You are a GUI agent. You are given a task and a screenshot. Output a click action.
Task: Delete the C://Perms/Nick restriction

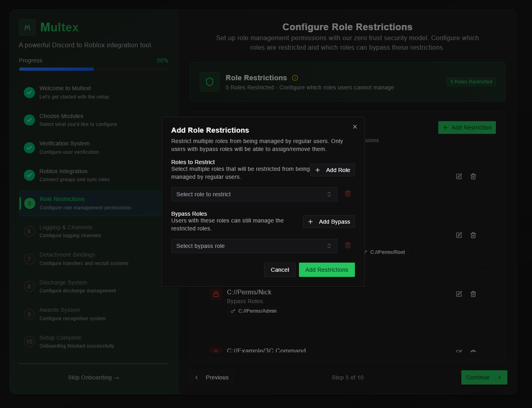(x=473, y=294)
